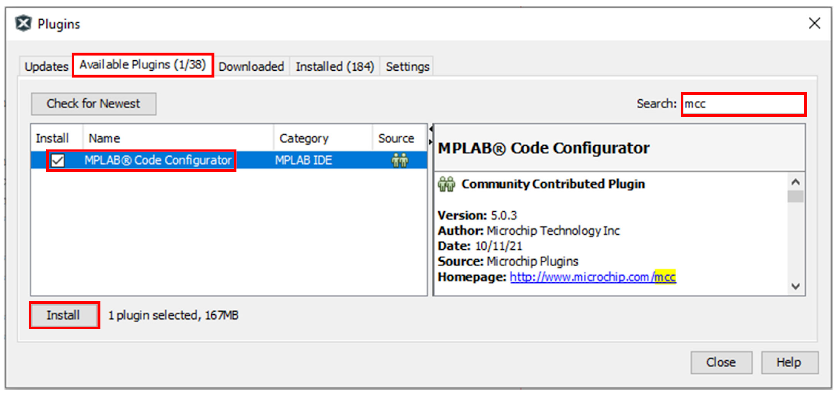Click the Community Contributed Plugin people icon
This screenshot has height=394, width=837.
pos(446,184)
